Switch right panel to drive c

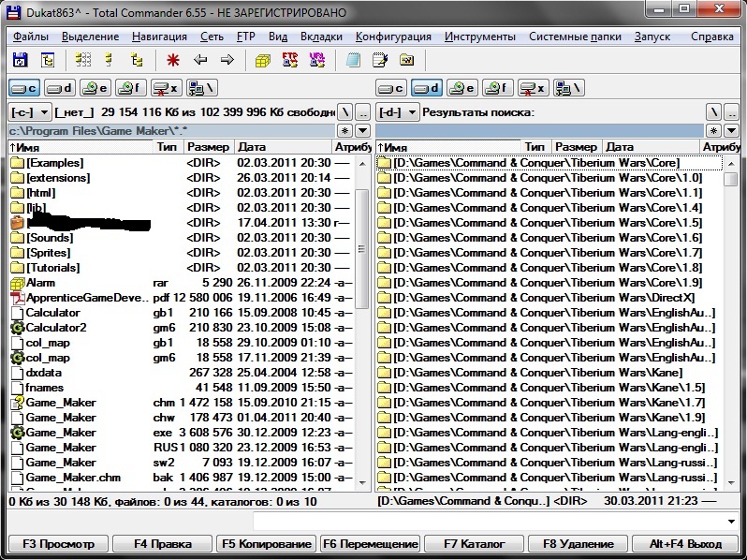[391, 88]
